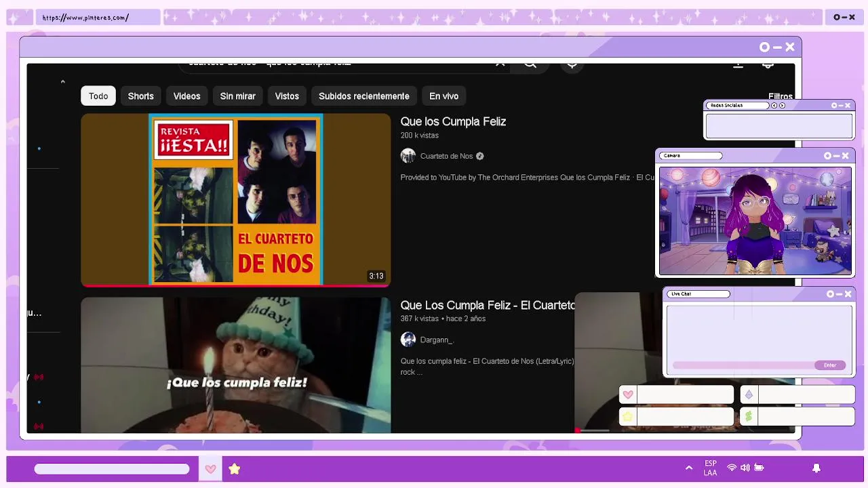Click the ESP LAA language indicator

[710, 468]
